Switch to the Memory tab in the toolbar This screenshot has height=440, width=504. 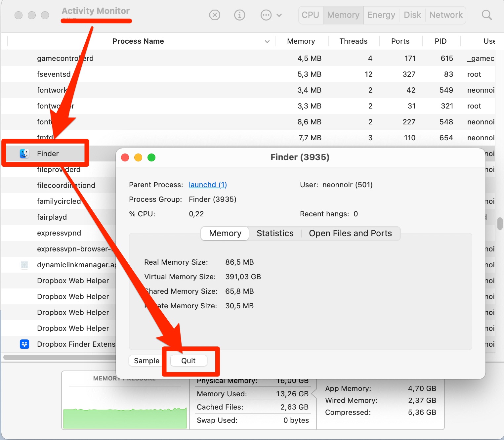343,15
